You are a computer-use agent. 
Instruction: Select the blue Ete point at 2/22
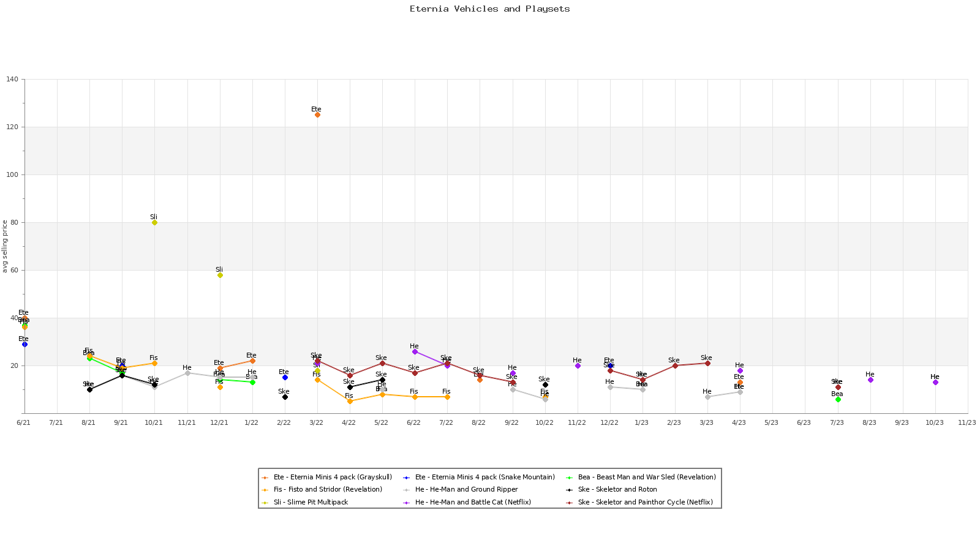tap(285, 377)
